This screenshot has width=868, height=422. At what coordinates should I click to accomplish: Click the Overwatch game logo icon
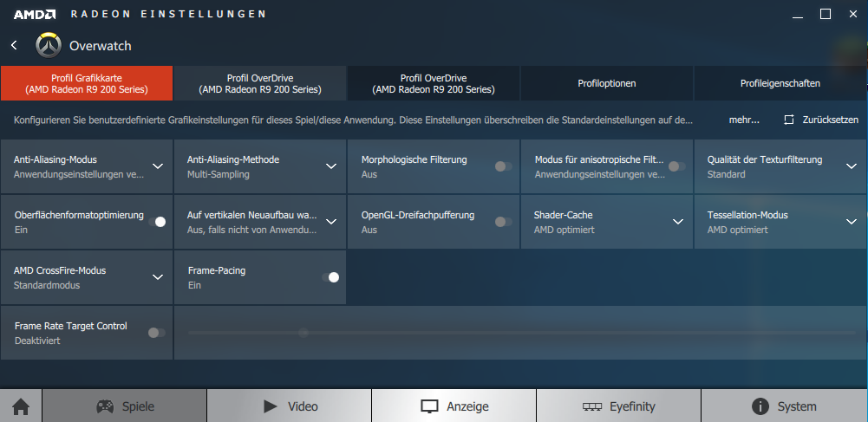[49, 45]
